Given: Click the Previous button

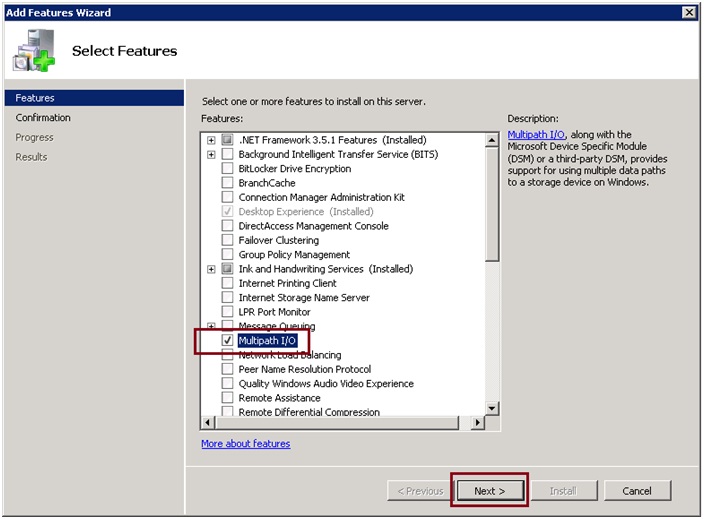Looking at the screenshot, I should [x=421, y=491].
